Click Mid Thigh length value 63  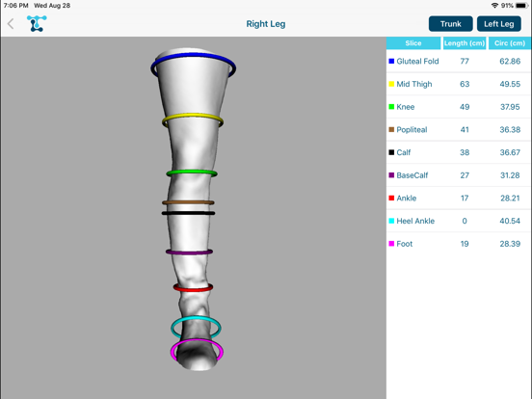465,84
